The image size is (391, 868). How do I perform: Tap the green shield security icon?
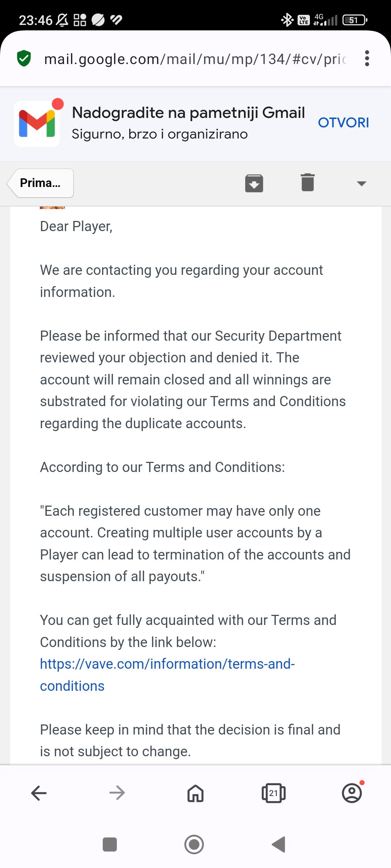(24, 59)
